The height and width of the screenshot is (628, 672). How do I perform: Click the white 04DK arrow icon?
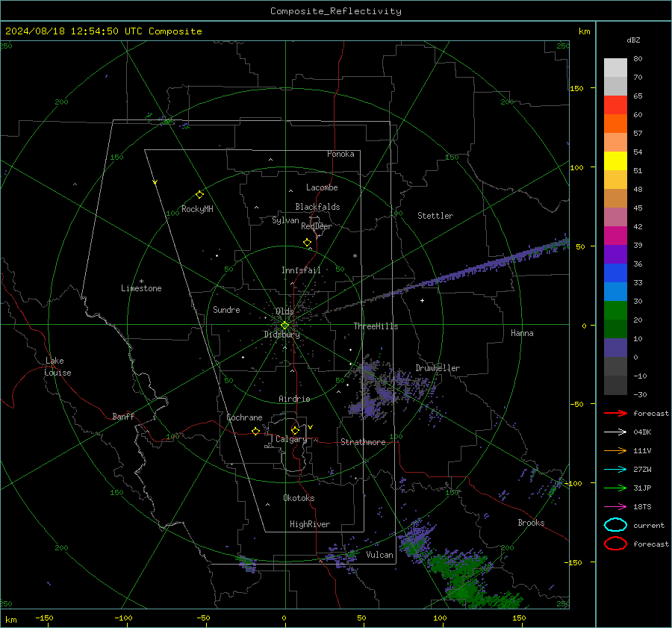click(x=615, y=432)
